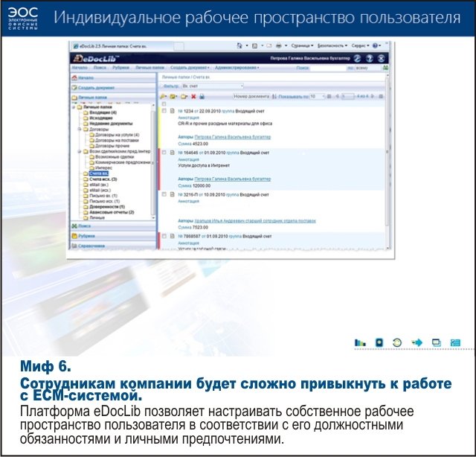Open the browser 'Страница' menu
The image size is (476, 457).
302,45
